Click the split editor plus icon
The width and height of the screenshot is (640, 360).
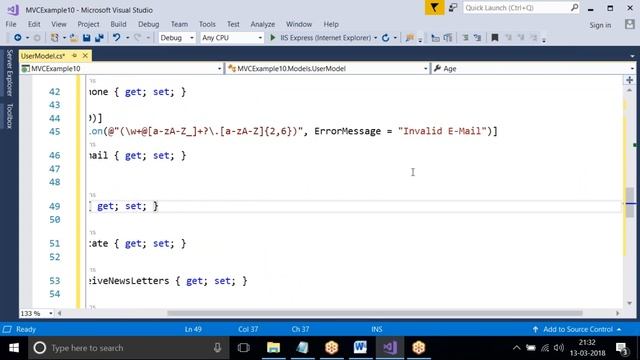tap(629, 80)
